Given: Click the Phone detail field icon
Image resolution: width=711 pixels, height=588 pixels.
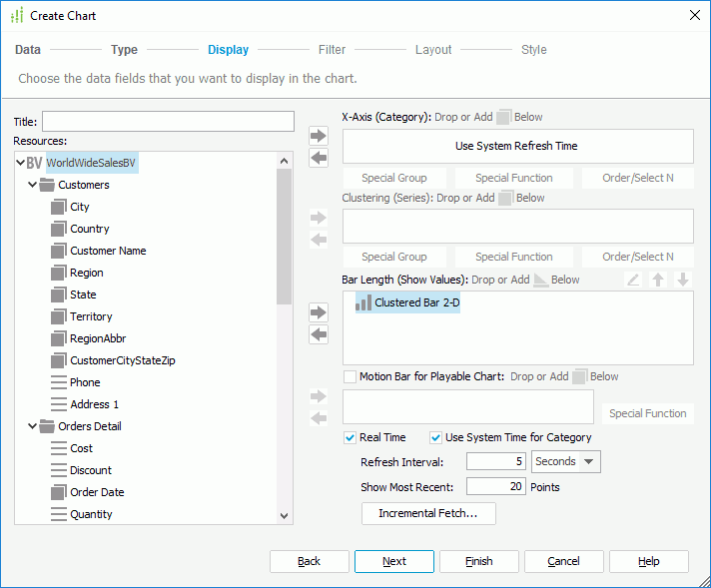Looking at the screenshot, I should (x=59, y=382).
